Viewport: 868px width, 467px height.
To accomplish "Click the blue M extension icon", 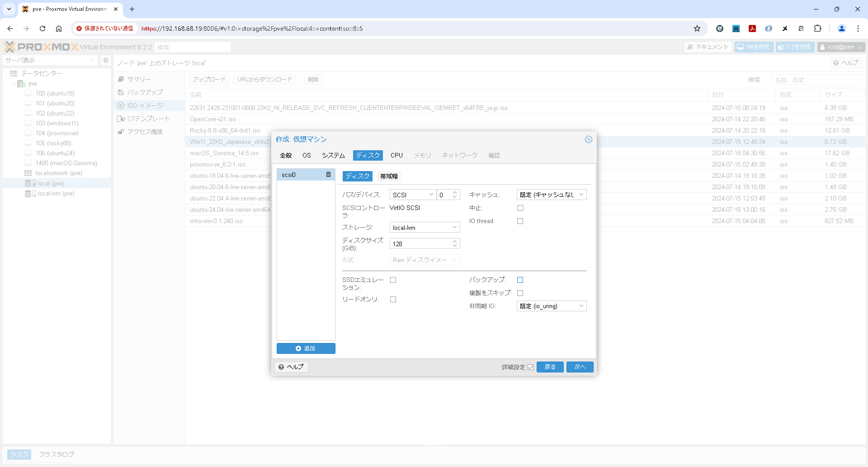I will click(736, 29).
